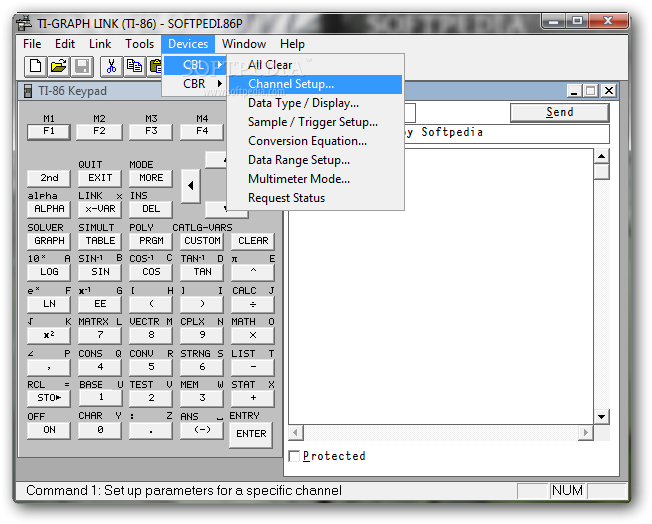This screenshot has width=652, height=524.
Task: Click the horizontal scrollbar left arrow
Action: coord(296,433)
